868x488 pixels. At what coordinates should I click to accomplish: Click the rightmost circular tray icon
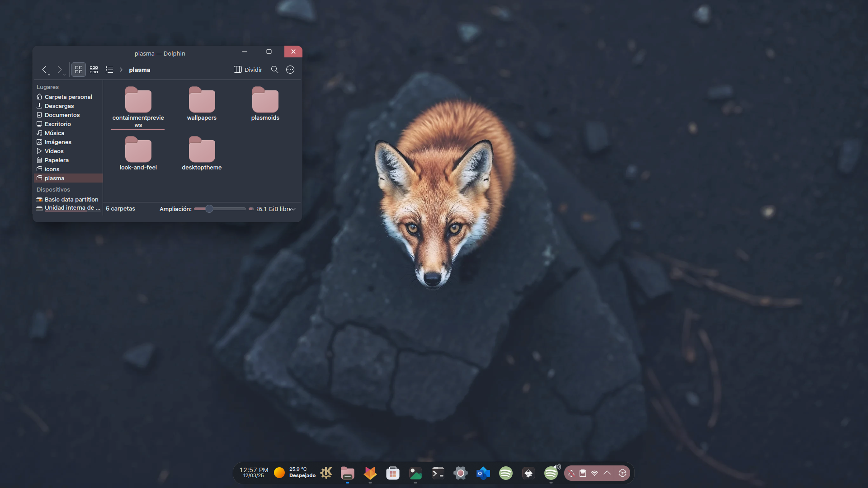click(623, 473)
